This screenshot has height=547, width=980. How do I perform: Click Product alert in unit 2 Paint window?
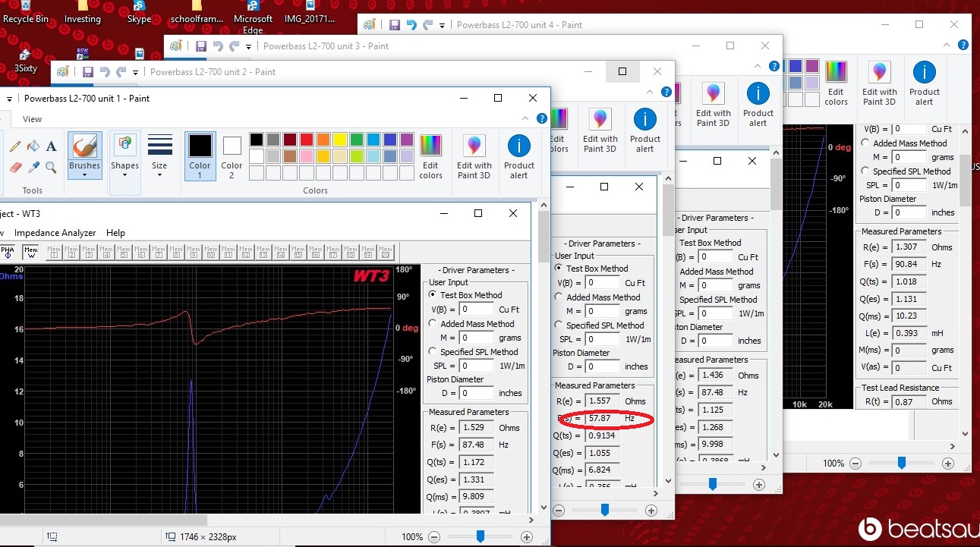(645, 131)
